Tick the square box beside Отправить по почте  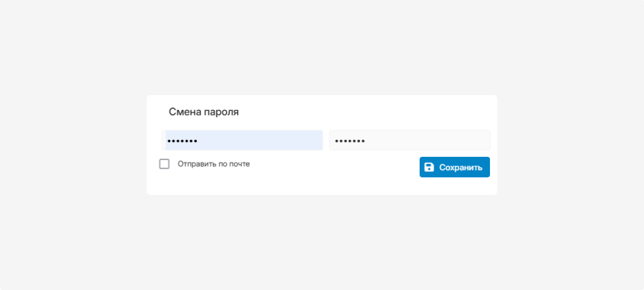[164, 164]
